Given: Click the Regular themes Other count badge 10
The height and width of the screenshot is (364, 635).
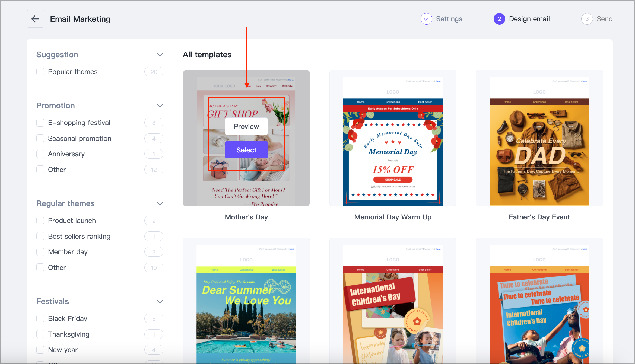Looking at the screenshot, I should click(x=154, y=267).
